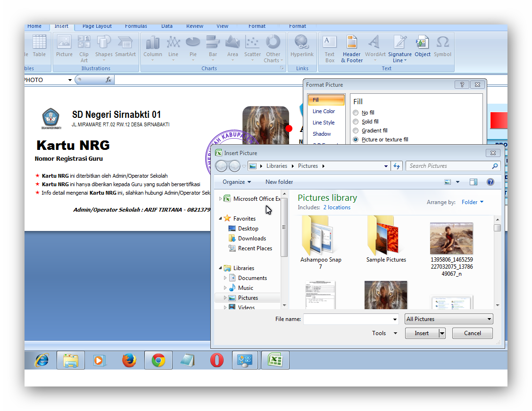Click the Insert button in the dialog

coord(421,333)
